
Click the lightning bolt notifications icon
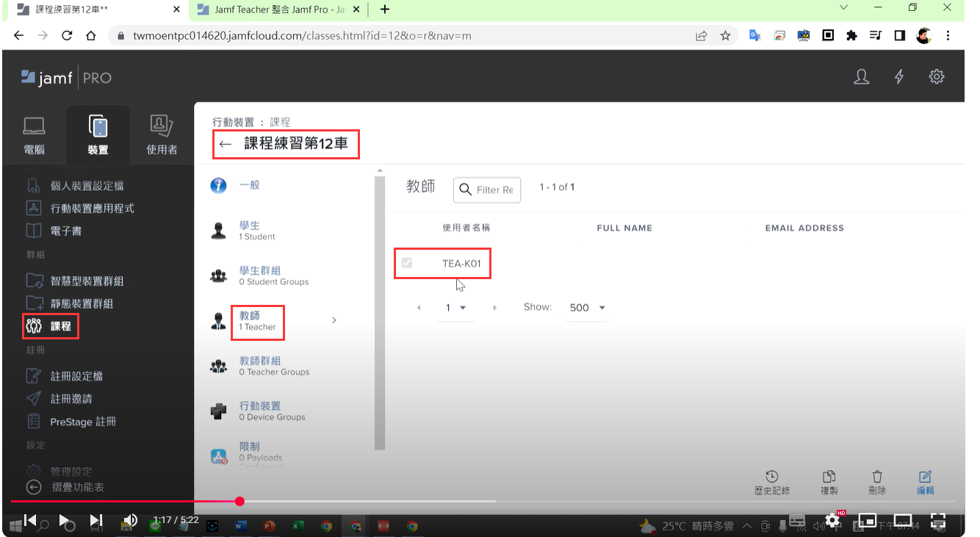(x=898, y=77)
